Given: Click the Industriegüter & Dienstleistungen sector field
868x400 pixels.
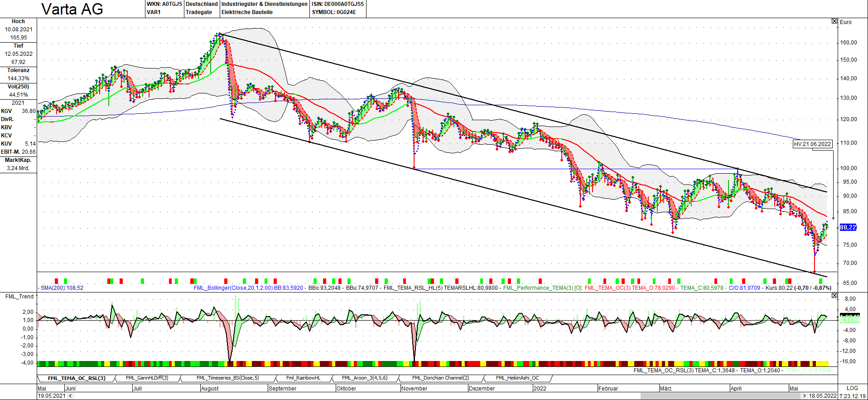Looking at the screenshot, I should (265, 4).
